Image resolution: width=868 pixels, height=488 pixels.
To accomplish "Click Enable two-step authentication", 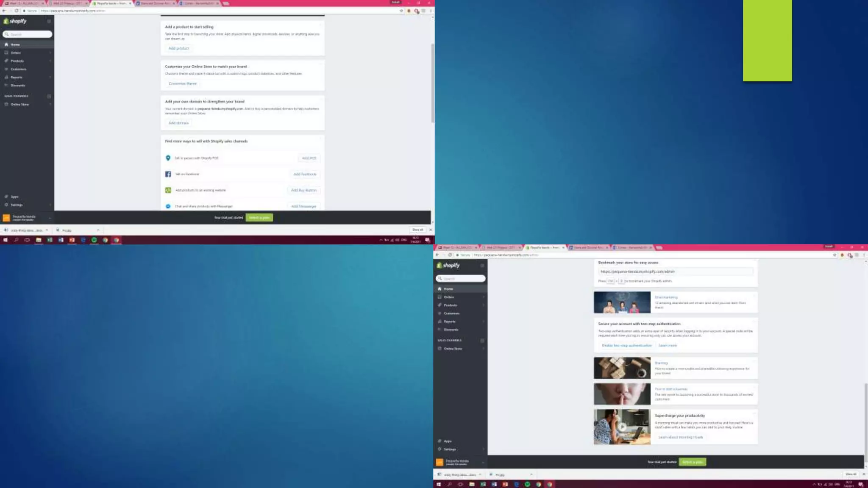I will [627, 346].
